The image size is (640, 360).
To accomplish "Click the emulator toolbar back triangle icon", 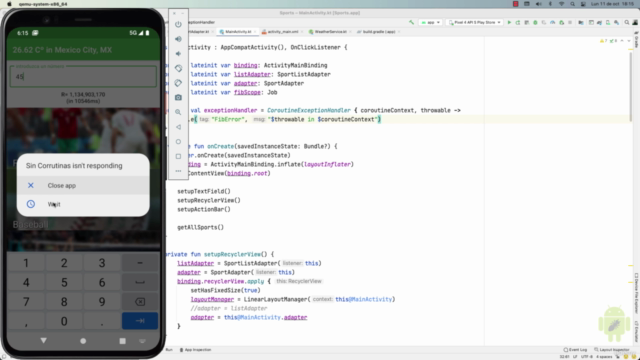I will tap(178, 127).
